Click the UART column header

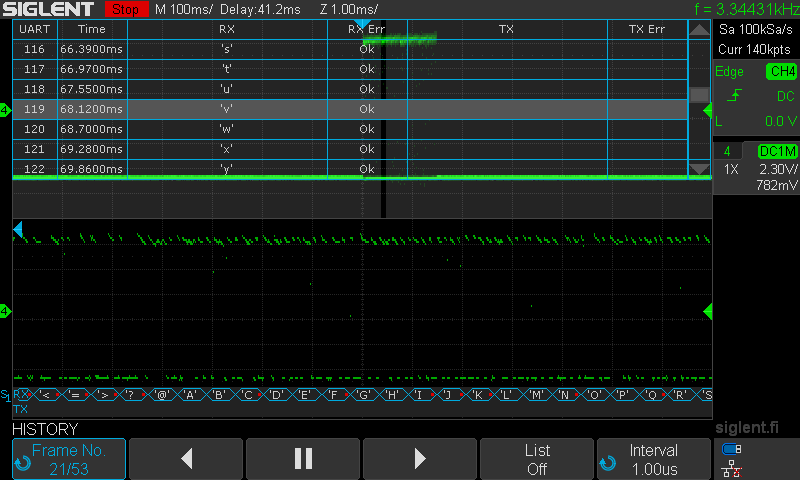(35, 30)
